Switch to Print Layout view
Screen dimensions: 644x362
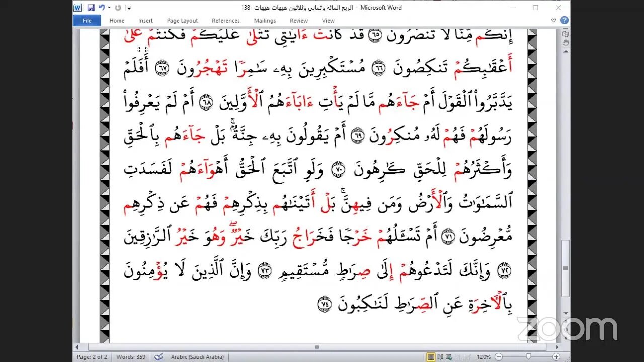click(431, 357)
